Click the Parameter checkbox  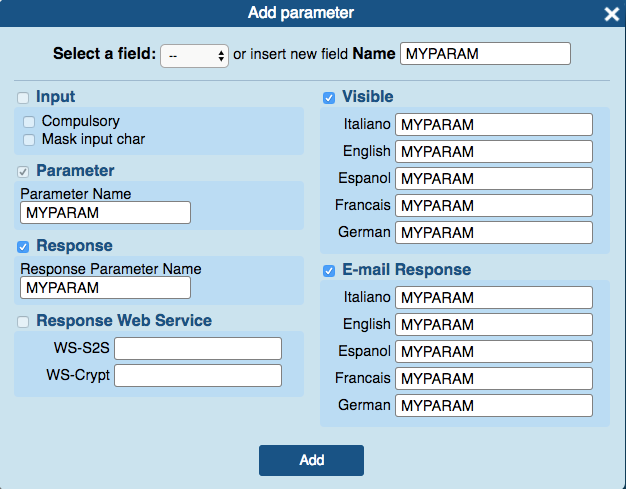coord(23,172)
